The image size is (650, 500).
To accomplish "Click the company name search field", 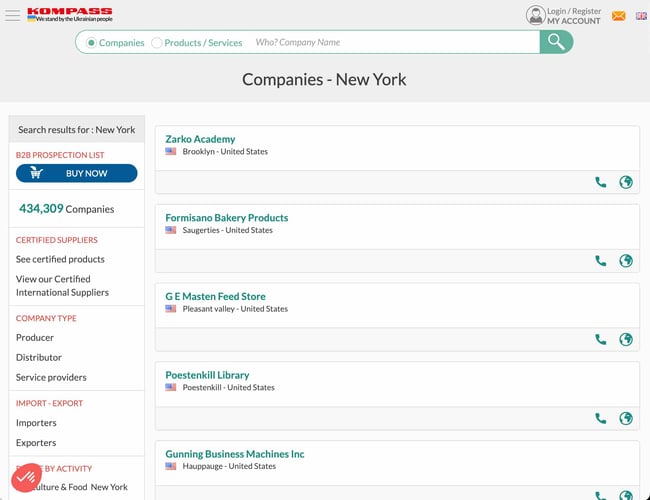I will pos(394,42).
